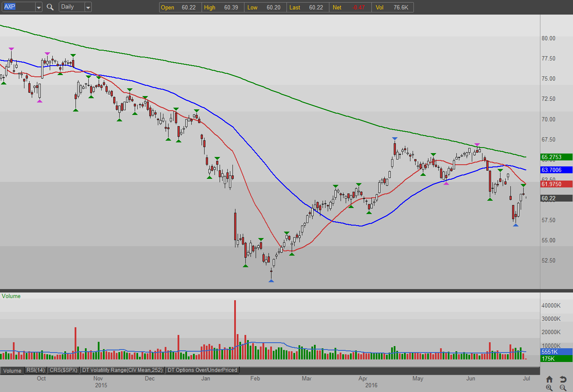Click the zoom out magnifier icon
The image size is (573, 392).
tap(563, 388)
